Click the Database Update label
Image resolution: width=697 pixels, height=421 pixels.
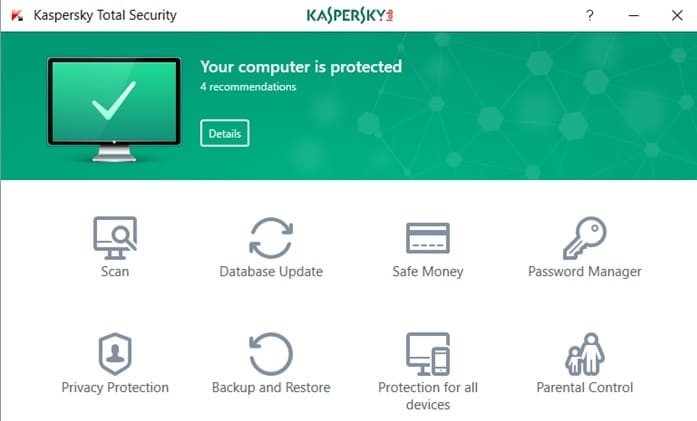click(271, 272)
